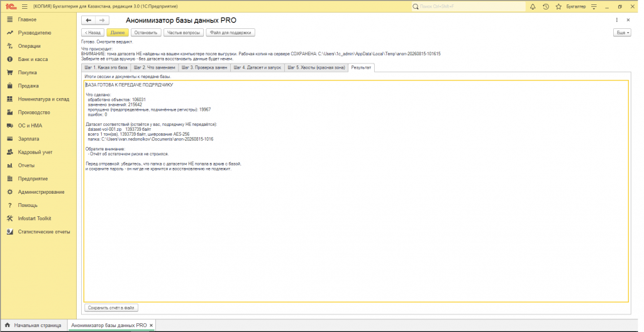Click the line ошибок: 0
The height and width of the screenshot is (332, 644).
coord(97,114)
